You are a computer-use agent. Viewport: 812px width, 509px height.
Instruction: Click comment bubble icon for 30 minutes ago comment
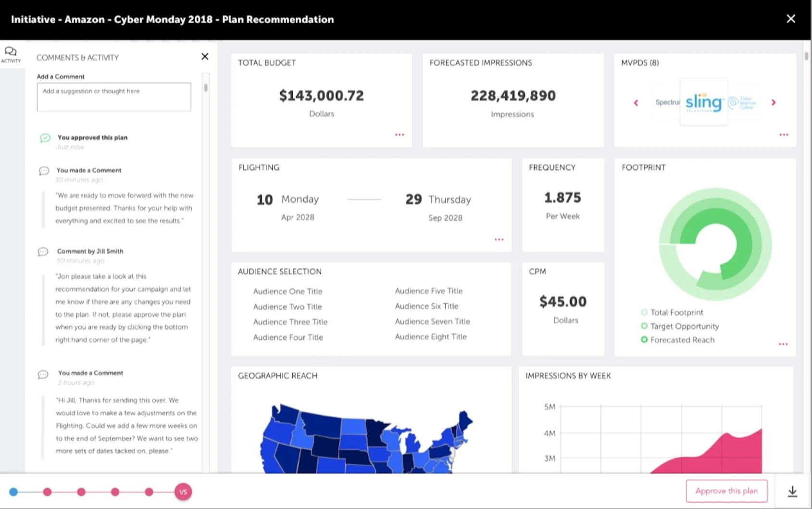pos(44,171)
